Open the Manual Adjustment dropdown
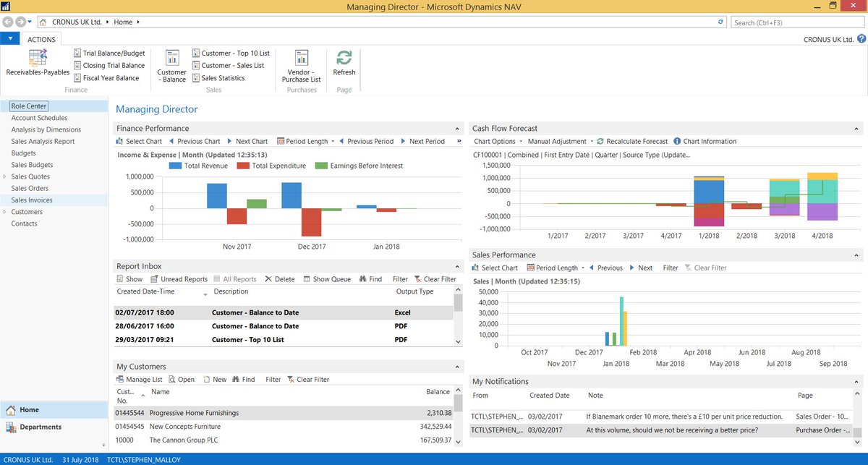The image size is (868, 465). coord(561,141)
